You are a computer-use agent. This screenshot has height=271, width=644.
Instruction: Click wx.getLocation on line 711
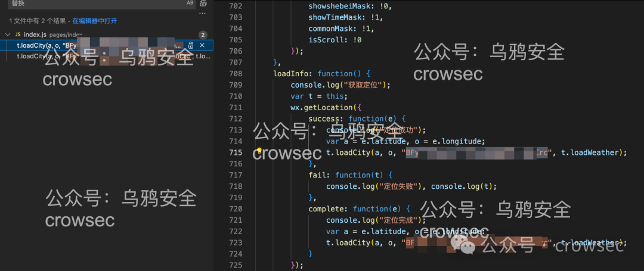(321, 107)
